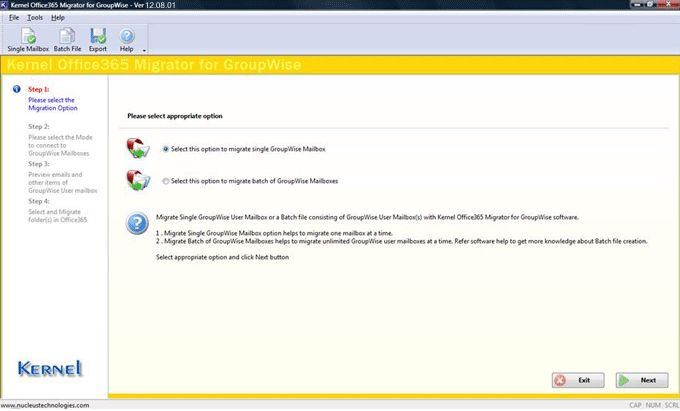680x411 pixels.
Task: Click the single mailbox migration icon
Action: coord(138,148)
